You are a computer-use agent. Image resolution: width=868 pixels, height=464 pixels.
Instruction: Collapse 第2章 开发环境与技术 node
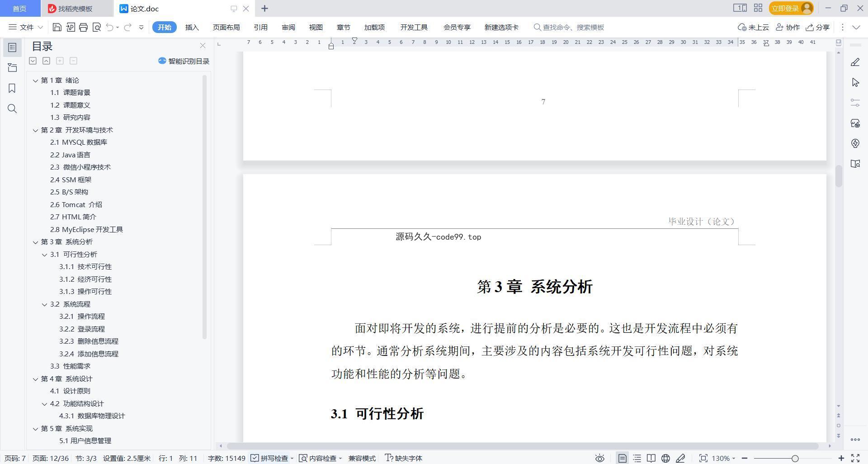tap(35, 130)
